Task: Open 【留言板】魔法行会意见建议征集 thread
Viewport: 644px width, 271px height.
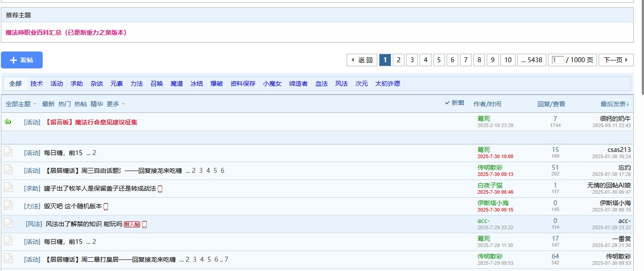Action: [91, 122]
